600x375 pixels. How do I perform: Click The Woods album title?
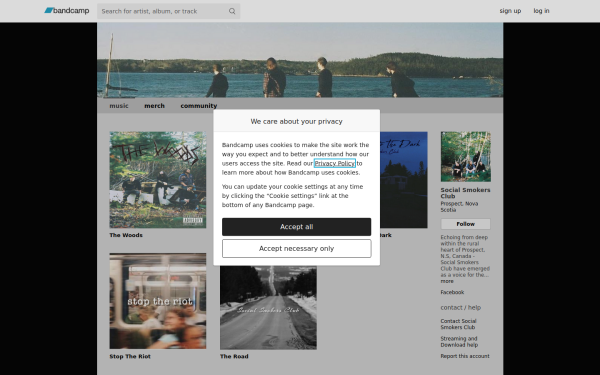tap(126, 235)
